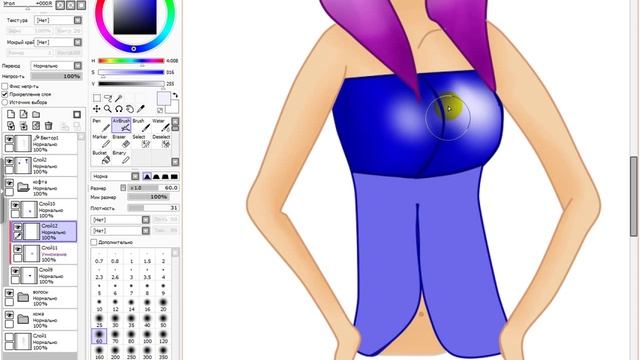Hide the кофта folder
Image resolution: width=640 pixels, height=360 pixels.
(9, 183)
